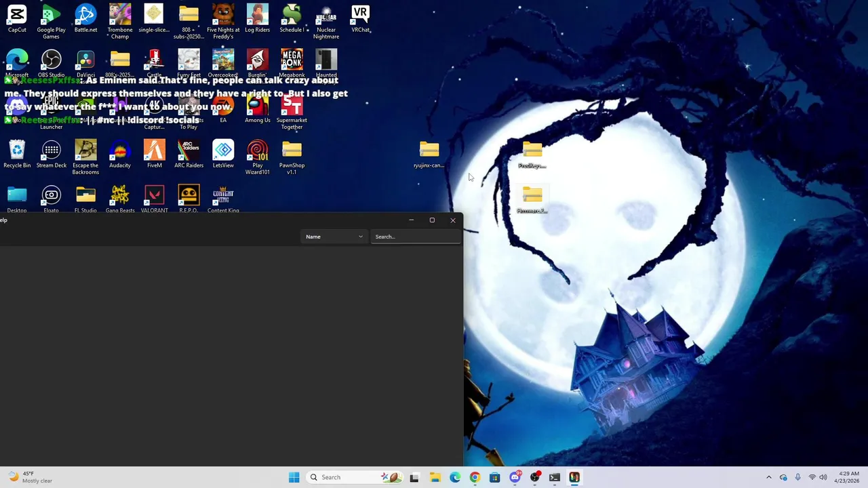Select the FL Studio folder icon
The width and height of the screenshot is (868, 488).
(x=85, y=199)
